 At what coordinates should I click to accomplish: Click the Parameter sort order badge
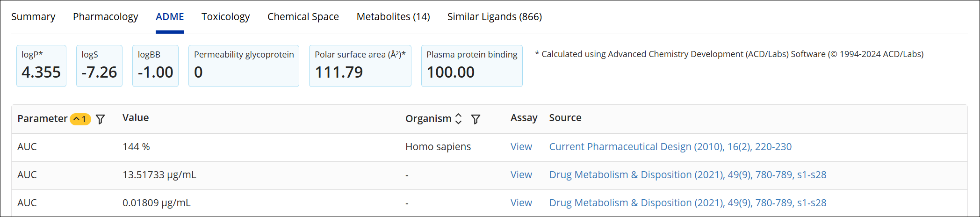point(80,119)
